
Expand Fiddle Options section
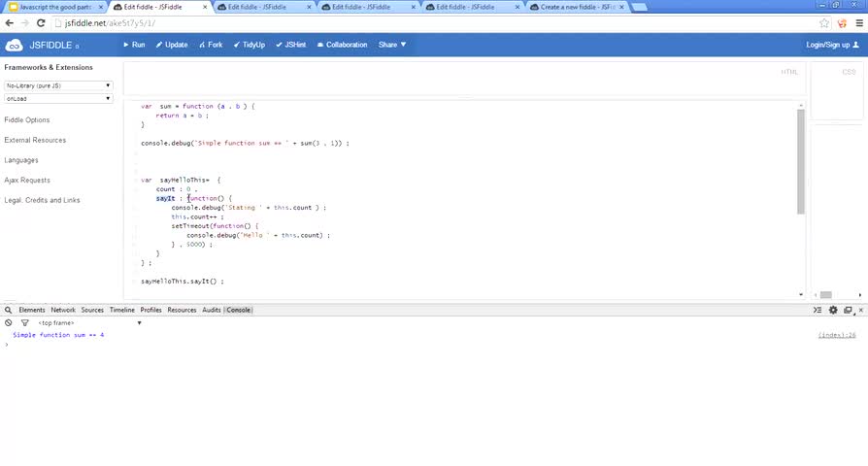(26, 120)
